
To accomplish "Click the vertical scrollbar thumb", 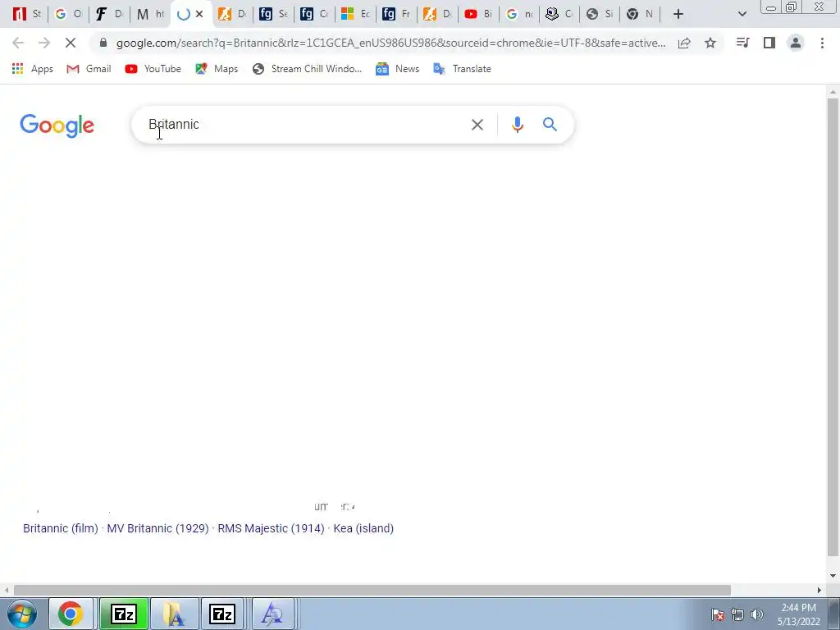I will 833,326.
